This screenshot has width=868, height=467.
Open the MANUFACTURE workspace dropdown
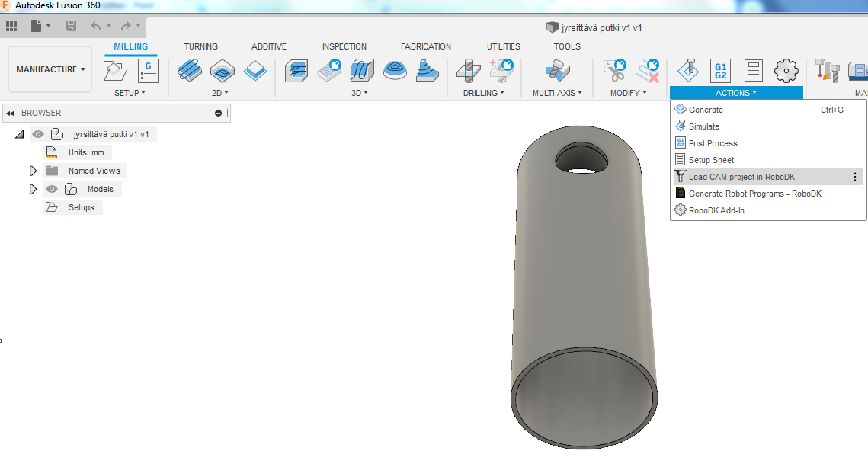click(50, 69)
